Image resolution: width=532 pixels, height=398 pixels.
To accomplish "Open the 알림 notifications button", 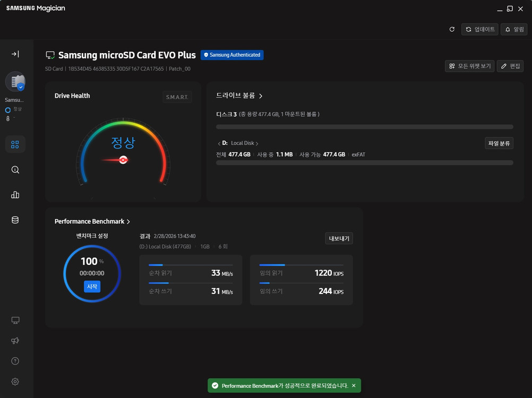I will (x=514, y=29).
